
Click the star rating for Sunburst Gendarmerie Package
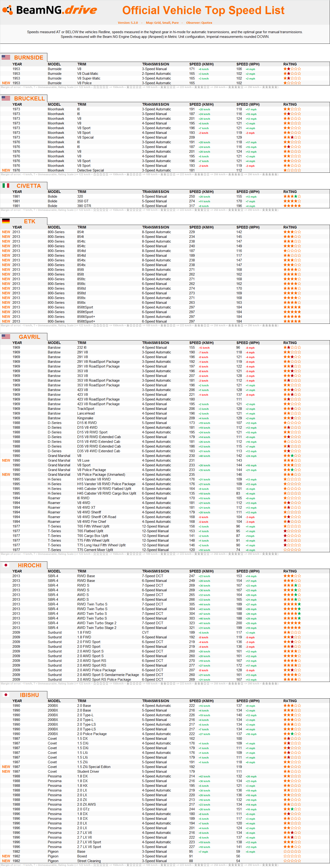point(292,675)
